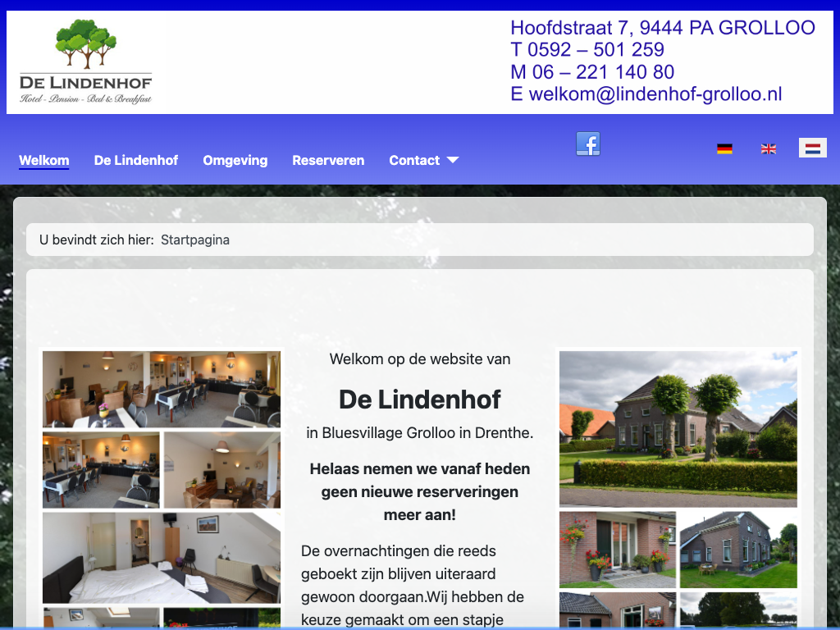Expand the Contact dropdown arrow
This screenshot has height=630, width=840.
453,160
